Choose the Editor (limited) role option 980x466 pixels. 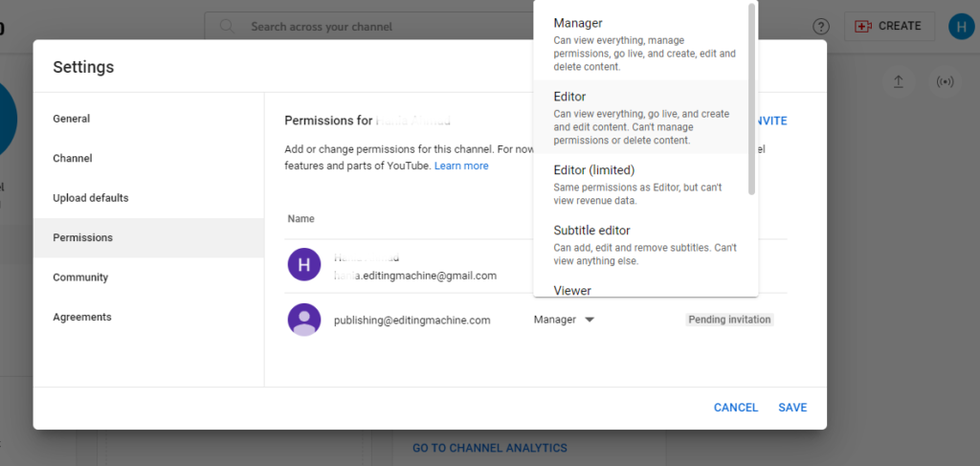(640, 185)
